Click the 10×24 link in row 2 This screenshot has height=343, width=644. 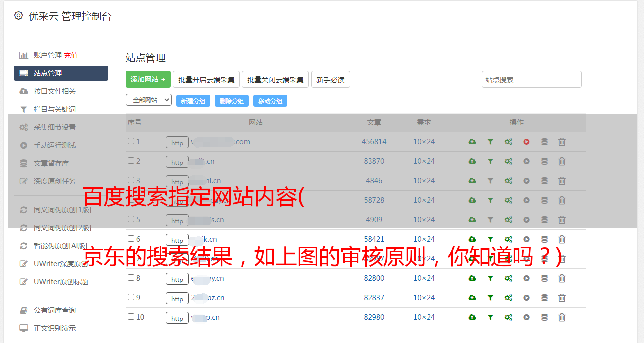pyautogui.click(x=424, y=161)
